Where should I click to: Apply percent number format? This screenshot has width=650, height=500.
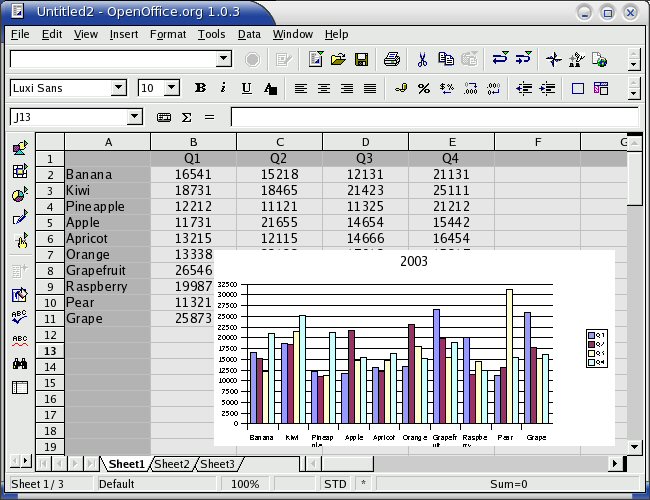tap(424, 88)
